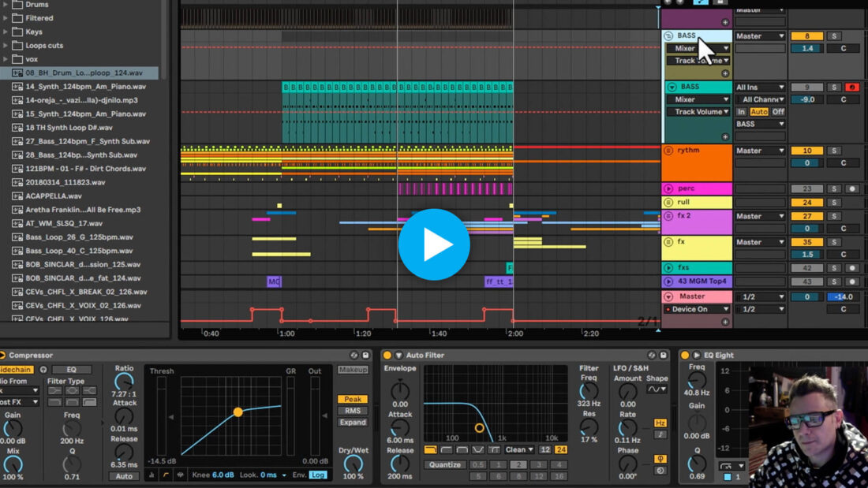Toggle track activator 10 for rythm
Image resolution: width=868 pixels, height=488 pixels.
(x=806, y=151)
